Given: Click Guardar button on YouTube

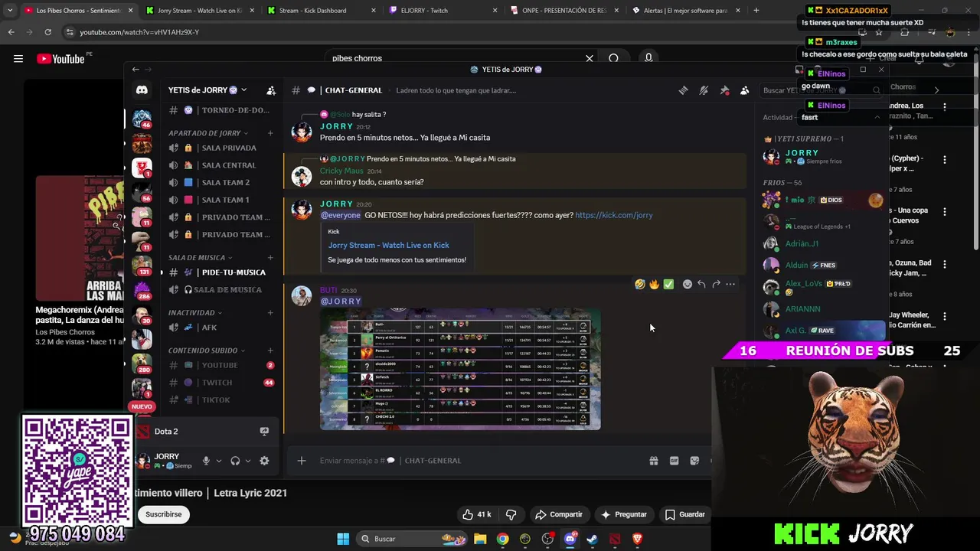Looking at the screenshot, I should pos(685,514).
